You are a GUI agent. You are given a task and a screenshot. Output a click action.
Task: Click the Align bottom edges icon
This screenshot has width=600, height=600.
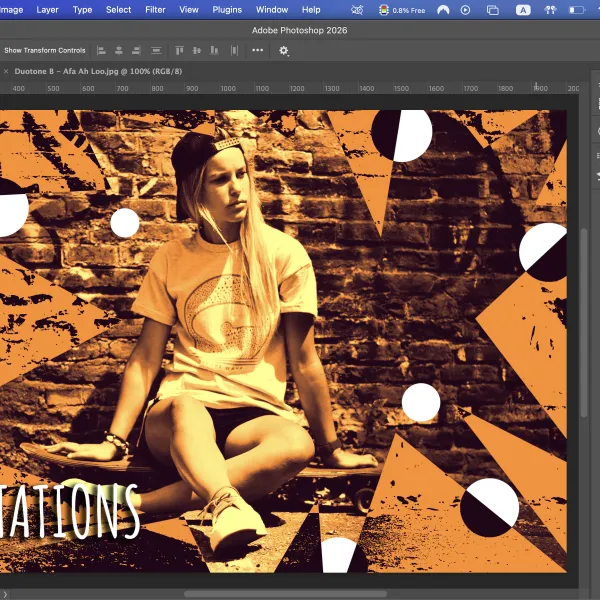click(x=214, y=51)
